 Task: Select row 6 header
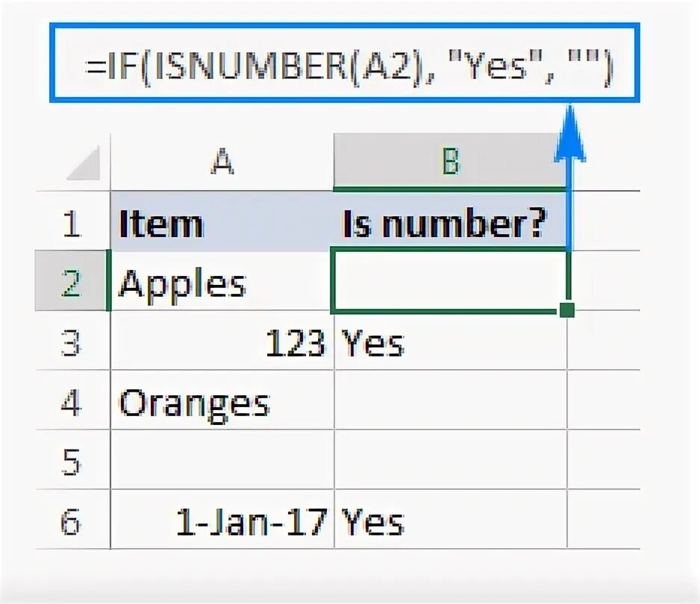tap(72, 519)
